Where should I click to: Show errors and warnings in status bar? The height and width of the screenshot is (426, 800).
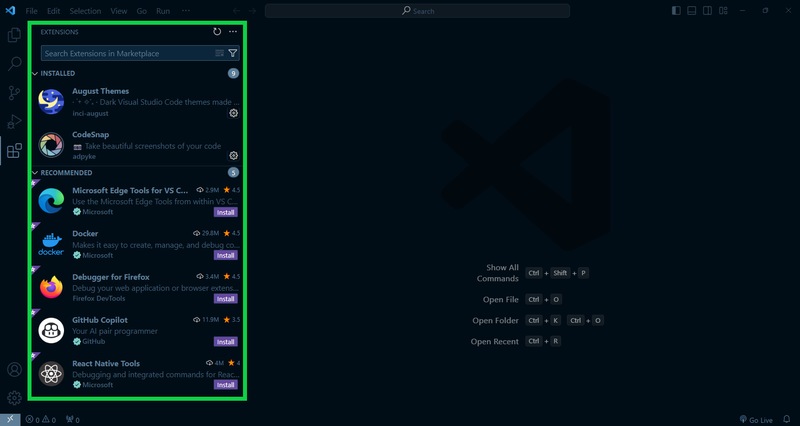[x=41, y=420]
